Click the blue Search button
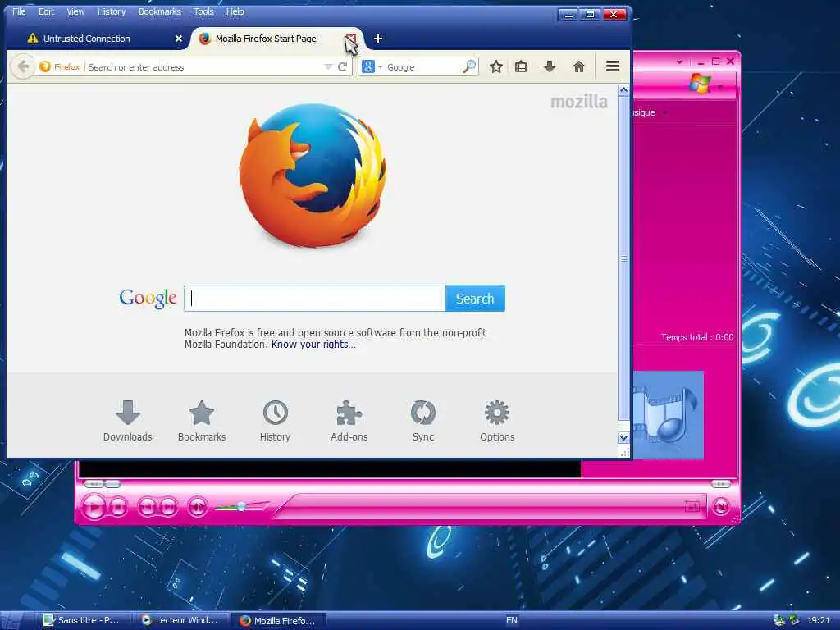The height and width of the screenshot is (630, 840). tap(475, 299)
